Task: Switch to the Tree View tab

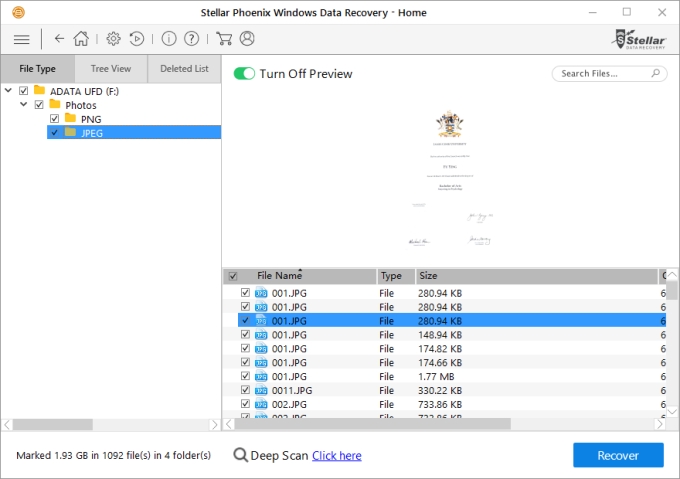Action: [111, 68]
